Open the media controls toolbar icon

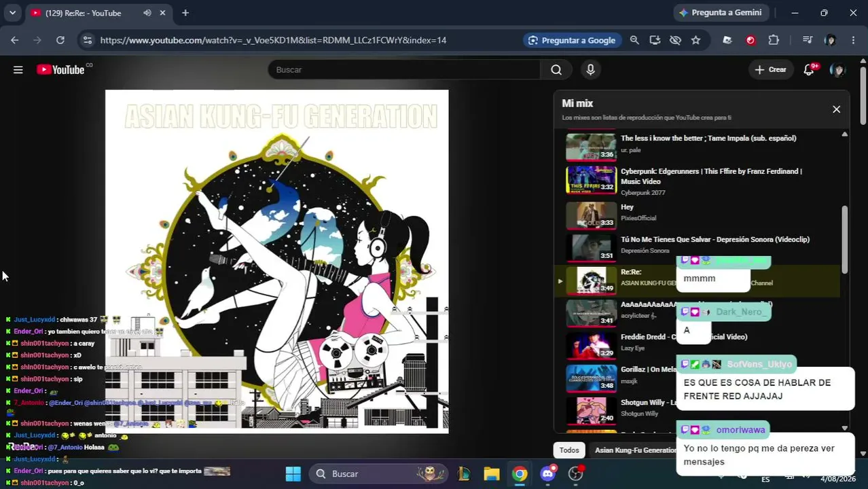click(807, 40)
